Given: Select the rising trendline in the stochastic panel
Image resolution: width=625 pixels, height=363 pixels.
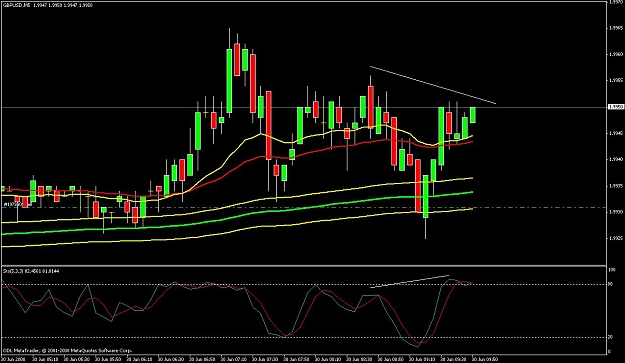Looking at the screenshot, I should 409,281.
